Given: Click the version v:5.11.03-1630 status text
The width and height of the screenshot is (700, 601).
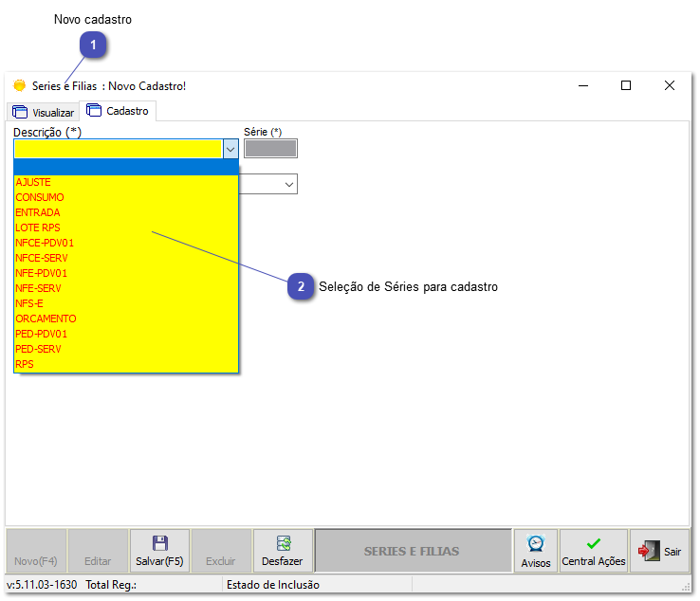Looking at the screenshot, I should (x=42, y=585).
